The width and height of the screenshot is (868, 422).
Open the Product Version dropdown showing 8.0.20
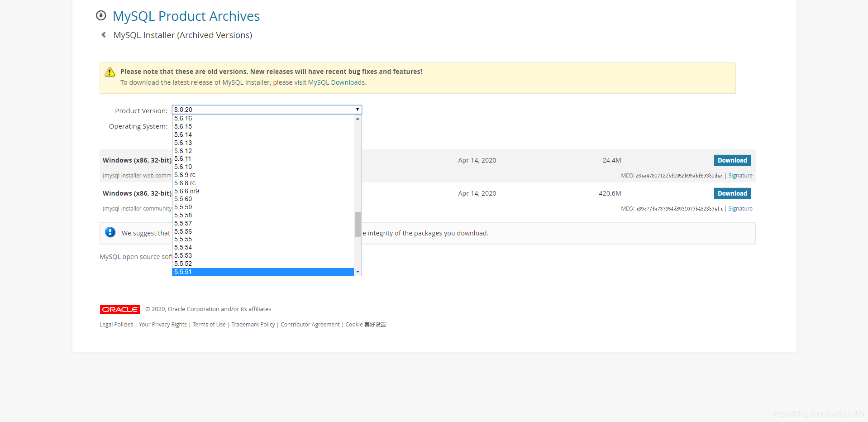tap(267, 110)
